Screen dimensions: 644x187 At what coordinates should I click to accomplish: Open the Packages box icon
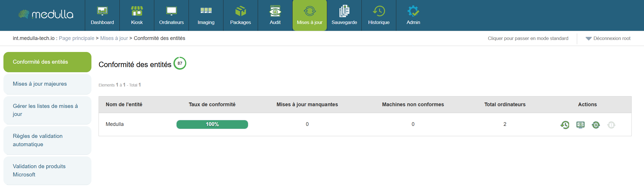click(241, 11)
